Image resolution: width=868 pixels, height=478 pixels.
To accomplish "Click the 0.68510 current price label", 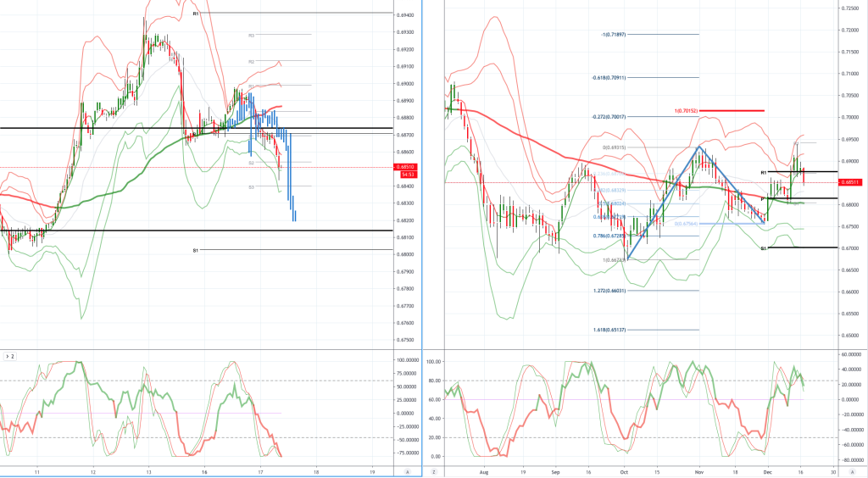I will pos(405,167).
